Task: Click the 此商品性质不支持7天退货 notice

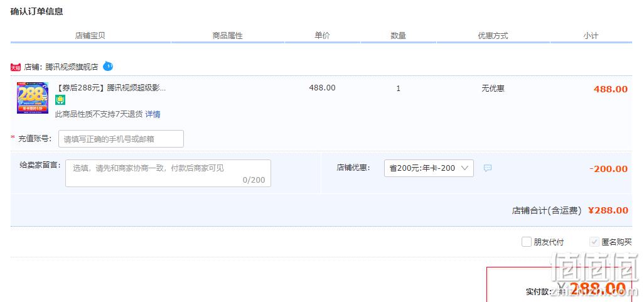Action: tap(99, 114)
